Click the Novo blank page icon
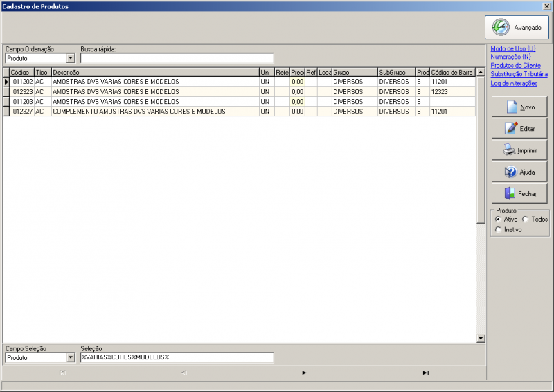 [x=512, y=107]
